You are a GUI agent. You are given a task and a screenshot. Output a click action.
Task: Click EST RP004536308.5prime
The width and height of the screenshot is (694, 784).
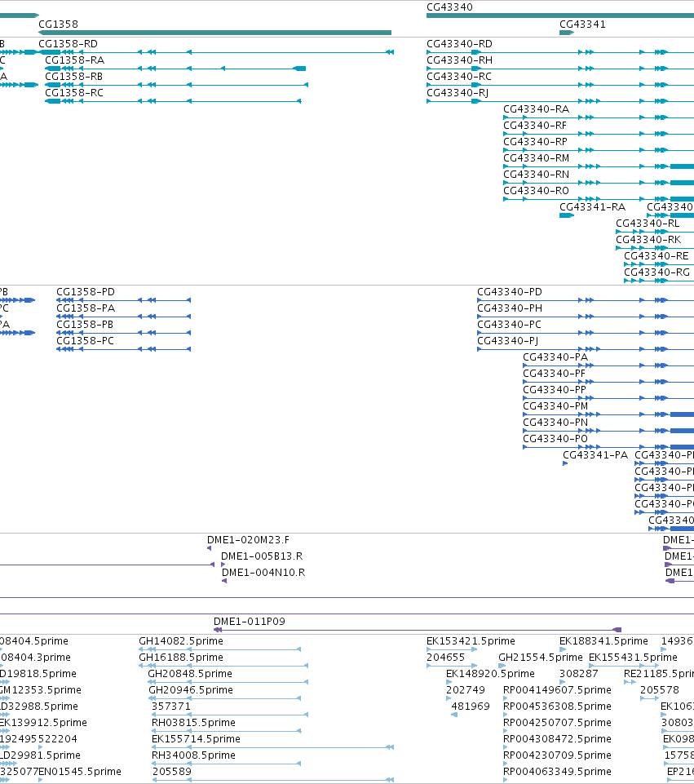(x=557, y=706)
